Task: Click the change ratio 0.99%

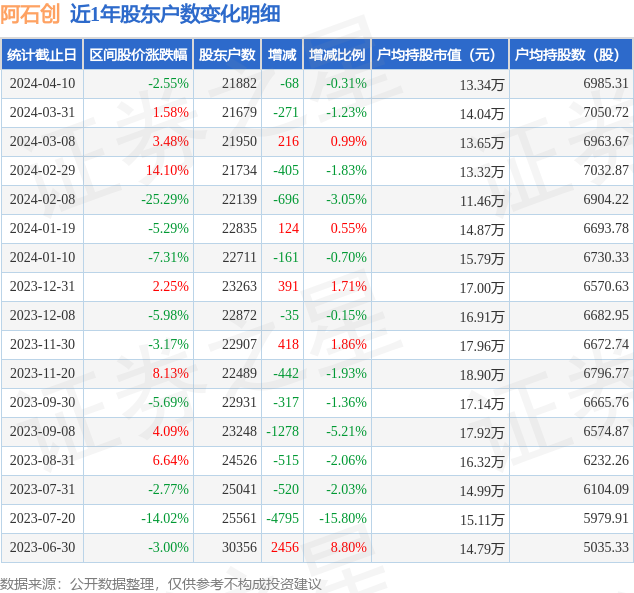Action: 349,141
